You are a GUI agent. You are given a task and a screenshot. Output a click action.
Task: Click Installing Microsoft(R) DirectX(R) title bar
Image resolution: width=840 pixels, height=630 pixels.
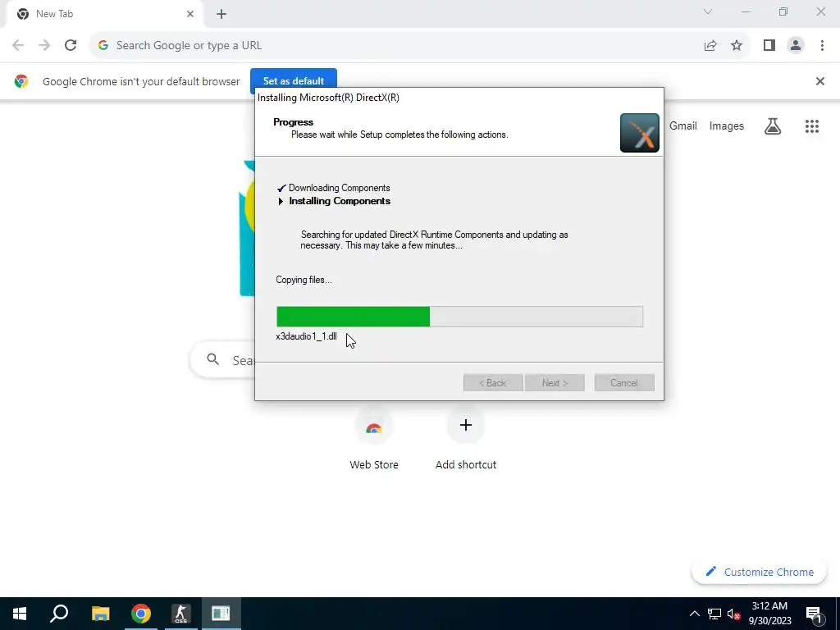459,98
